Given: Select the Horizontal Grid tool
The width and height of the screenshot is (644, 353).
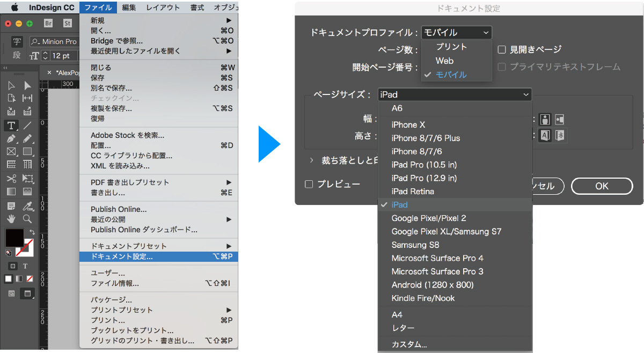Looking at the screenshot, I should click(11, 165).
